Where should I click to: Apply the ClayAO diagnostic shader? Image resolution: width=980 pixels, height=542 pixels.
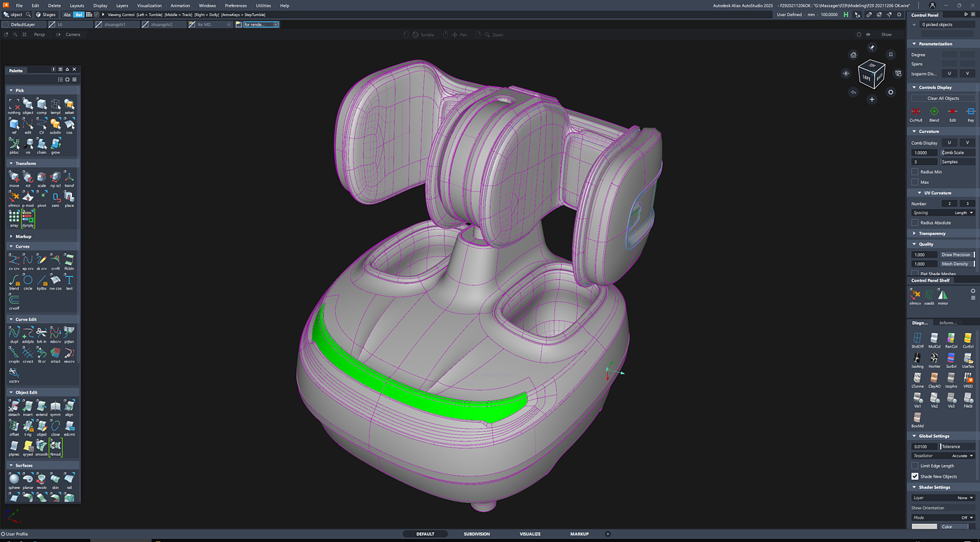[x=934, y=378]
